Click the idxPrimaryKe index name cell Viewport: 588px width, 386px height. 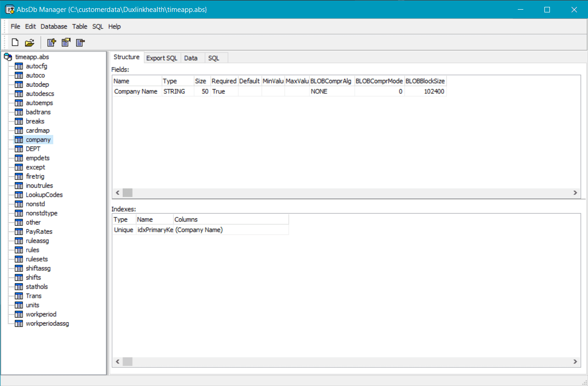click(155, 230)
